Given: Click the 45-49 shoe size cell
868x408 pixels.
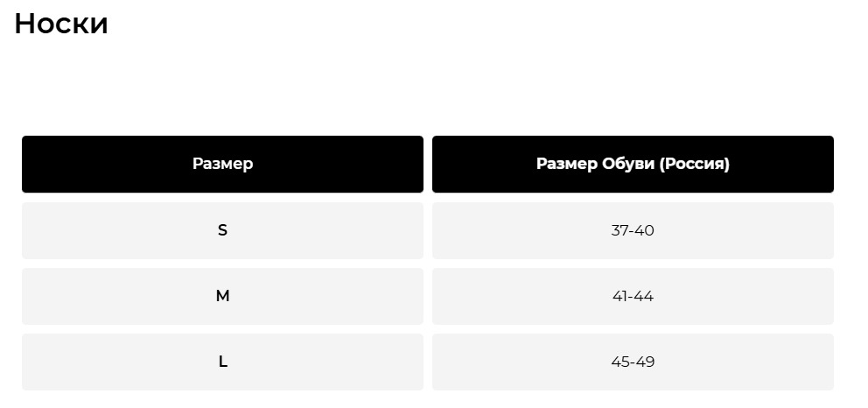Looking at the screenshot, I should click(x=633, y=362).
